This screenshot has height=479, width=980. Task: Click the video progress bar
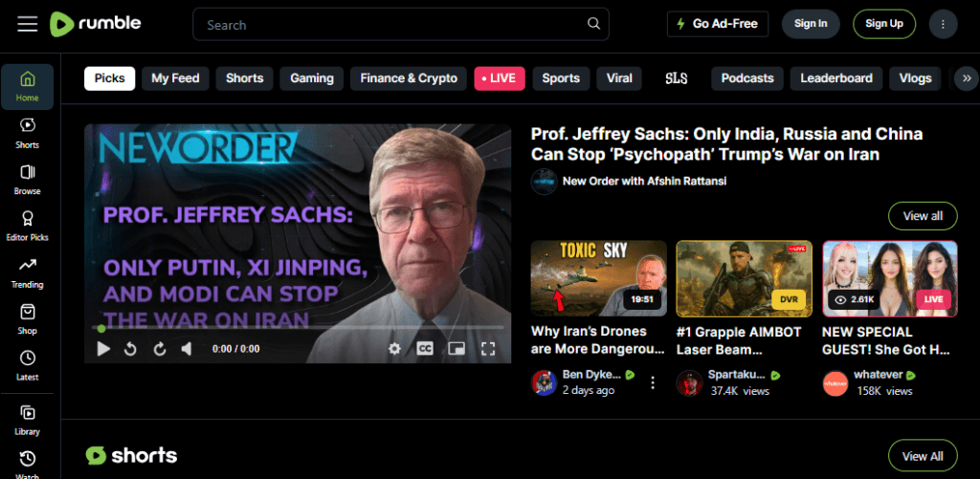[298, 327]
